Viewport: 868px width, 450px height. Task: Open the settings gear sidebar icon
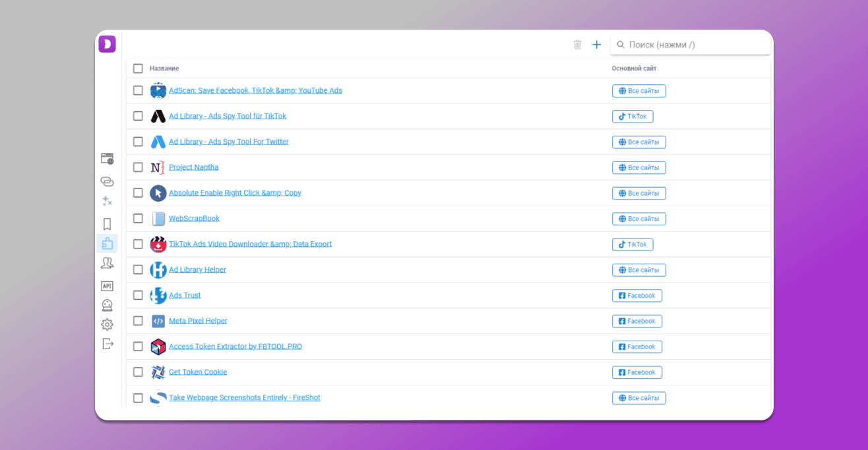(107, 324)
